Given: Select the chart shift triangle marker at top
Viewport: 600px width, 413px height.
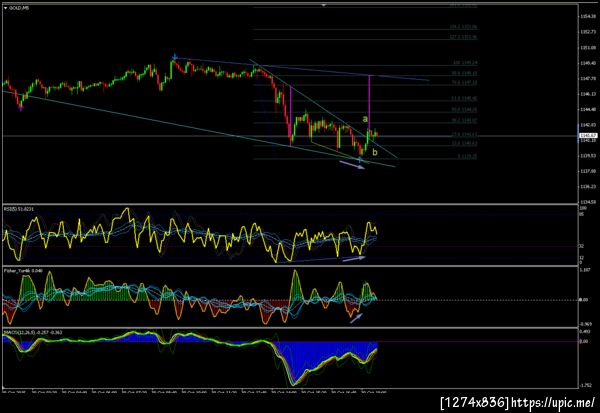Looking at the screenshot, I should pos(324,5).
